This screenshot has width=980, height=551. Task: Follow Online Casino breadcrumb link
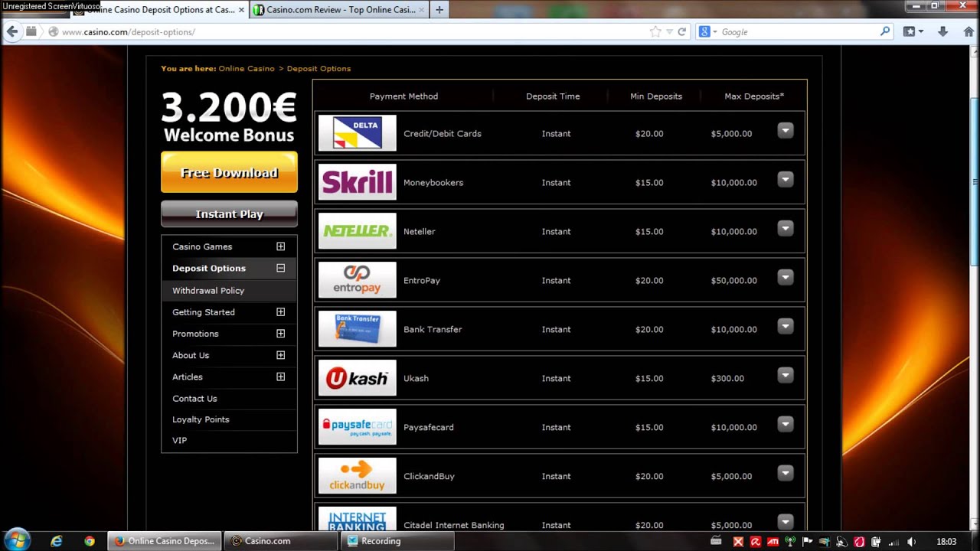(247, 68)
